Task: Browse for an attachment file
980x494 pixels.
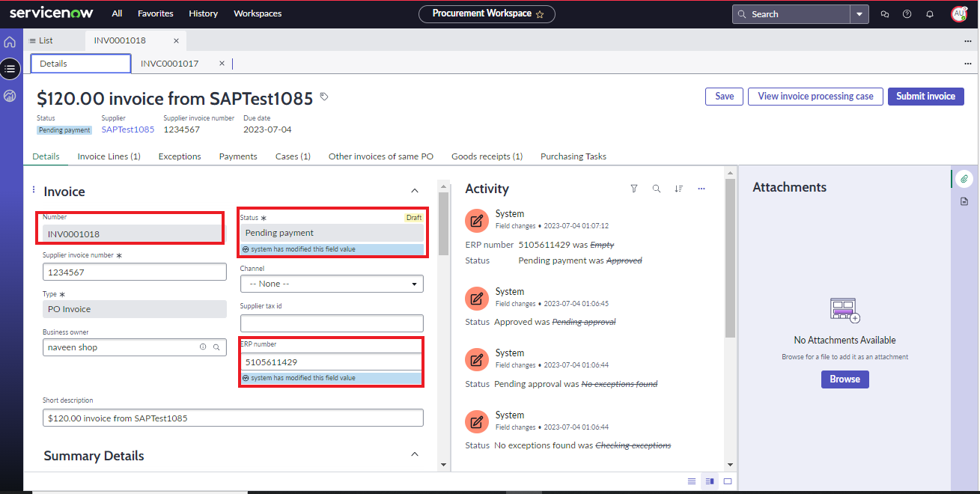Action: (844, 379)
